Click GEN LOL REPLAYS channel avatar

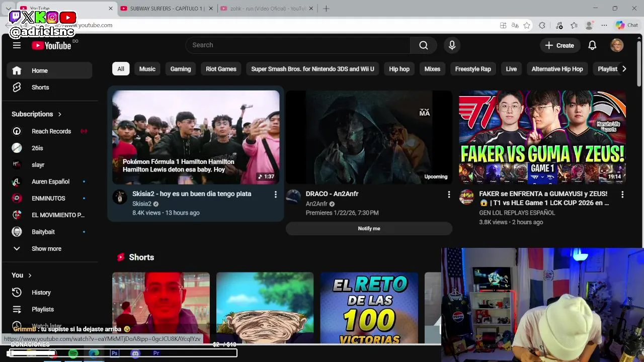point(466,197)
